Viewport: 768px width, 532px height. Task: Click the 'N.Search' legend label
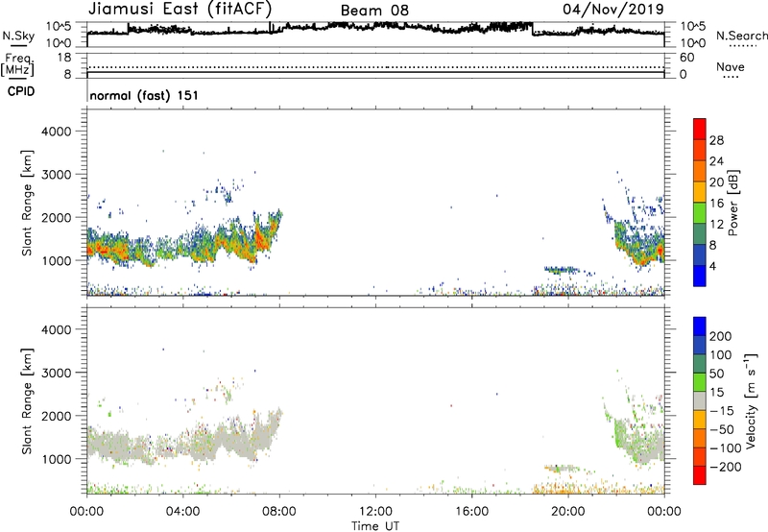click(x=741, y=36)
